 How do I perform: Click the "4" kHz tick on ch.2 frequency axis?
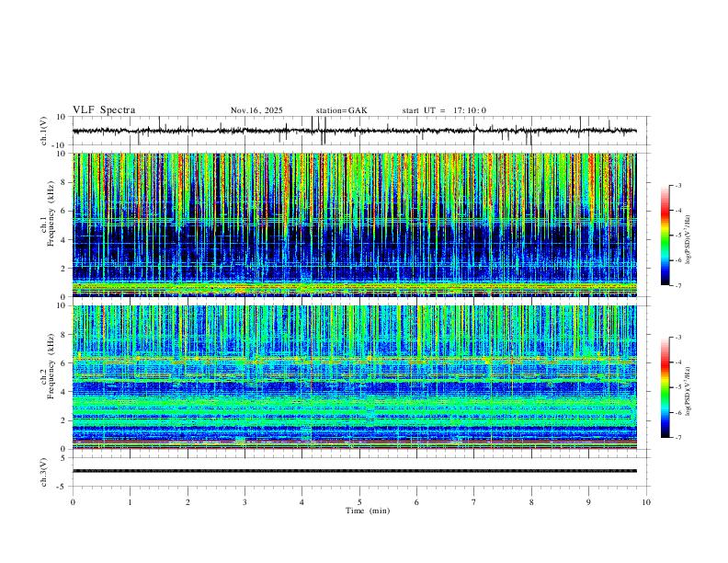click(x=65, y=392)
